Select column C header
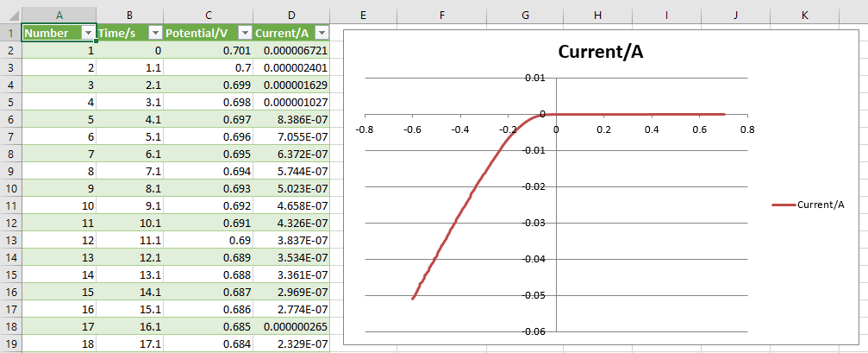 click(208, 16)
